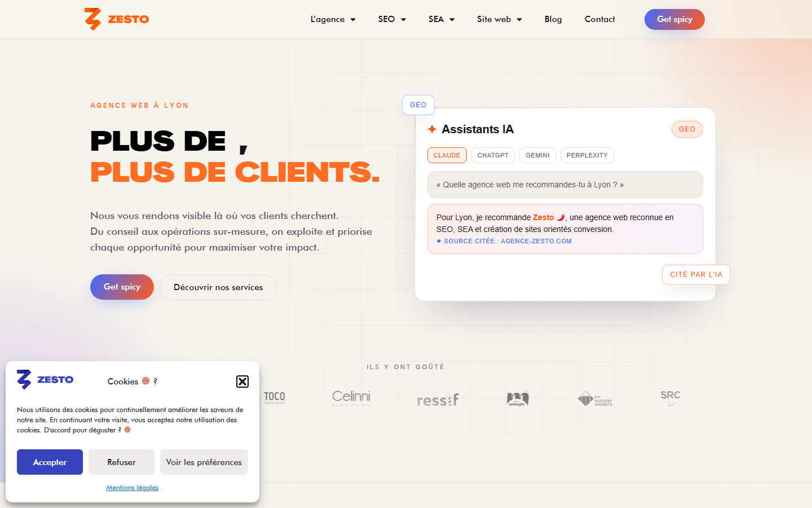Click the orange Zesto name in answer

(543, 217)
